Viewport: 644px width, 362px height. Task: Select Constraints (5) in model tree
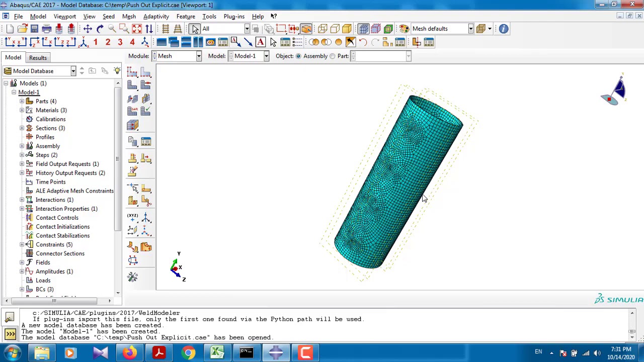coord(54,244)
